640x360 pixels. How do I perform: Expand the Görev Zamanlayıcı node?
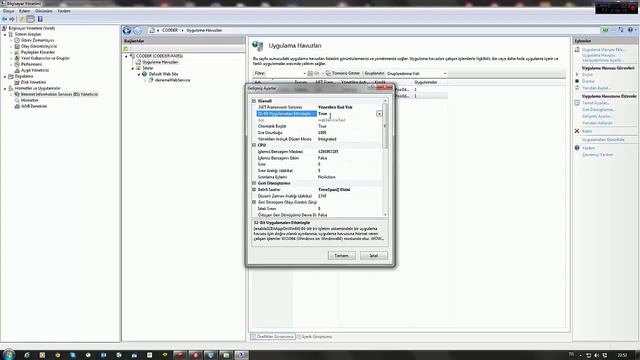click(11, 40)
